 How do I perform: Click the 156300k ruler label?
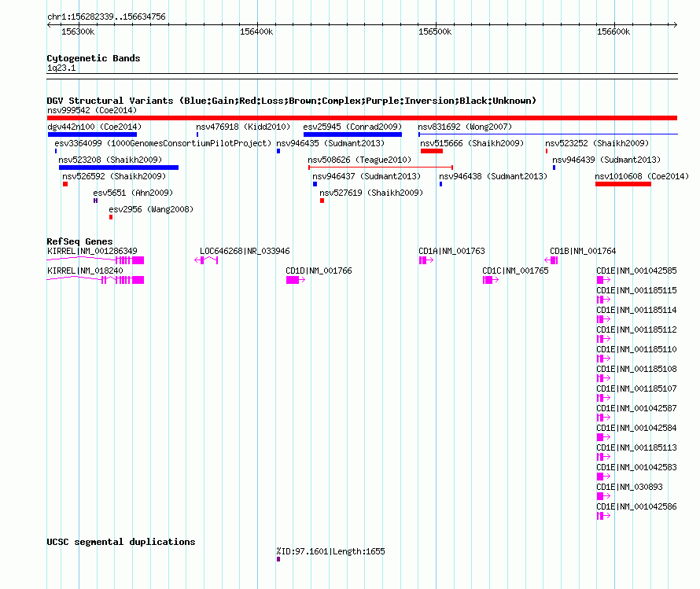(78, 31)
